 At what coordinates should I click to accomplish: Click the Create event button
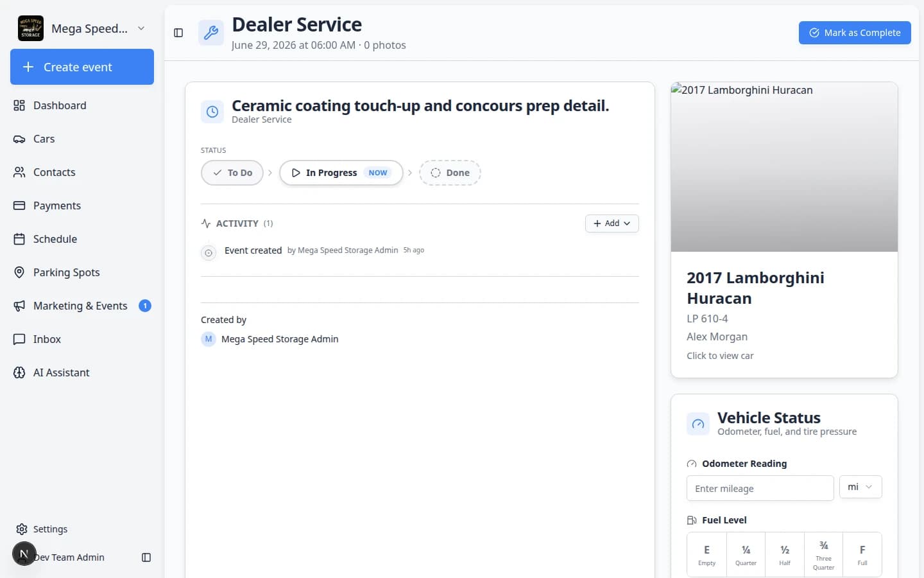[x=82, y=67]
